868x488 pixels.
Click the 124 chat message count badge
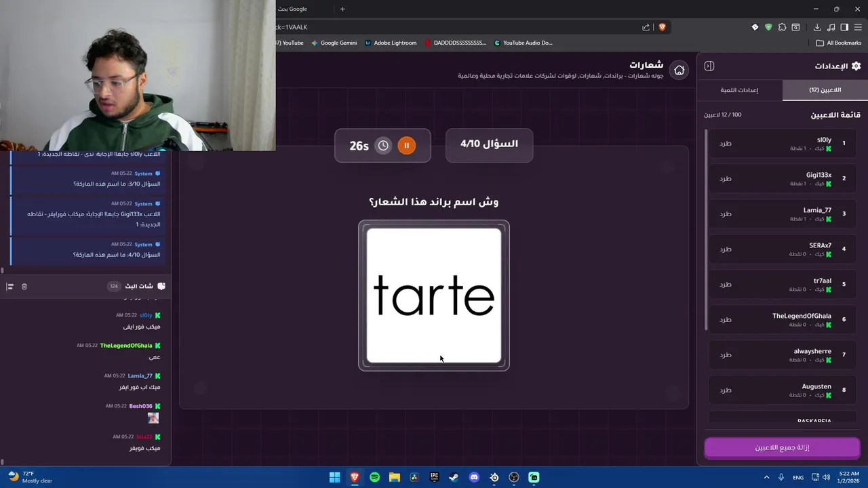114,287
